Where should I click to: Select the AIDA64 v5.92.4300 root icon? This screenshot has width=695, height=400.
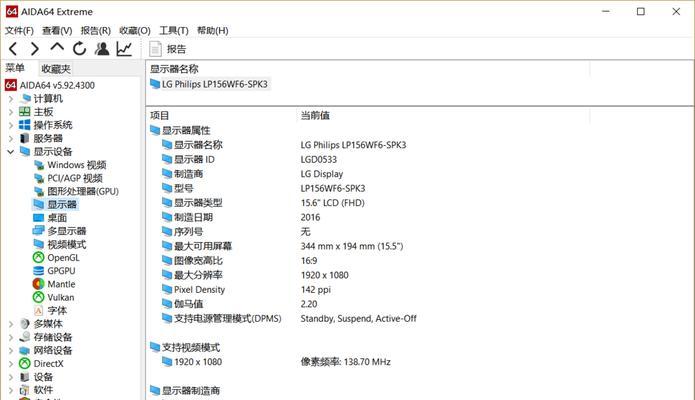pos(11,85)
